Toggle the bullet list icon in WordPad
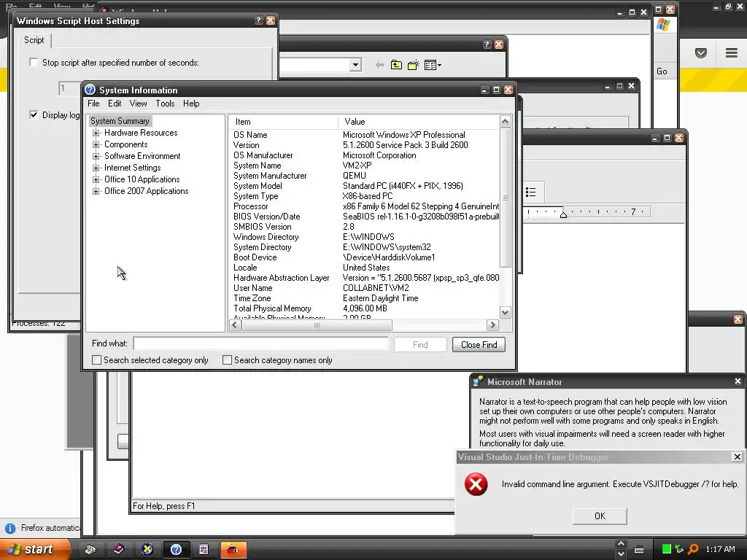 click(x=531, y=192)
